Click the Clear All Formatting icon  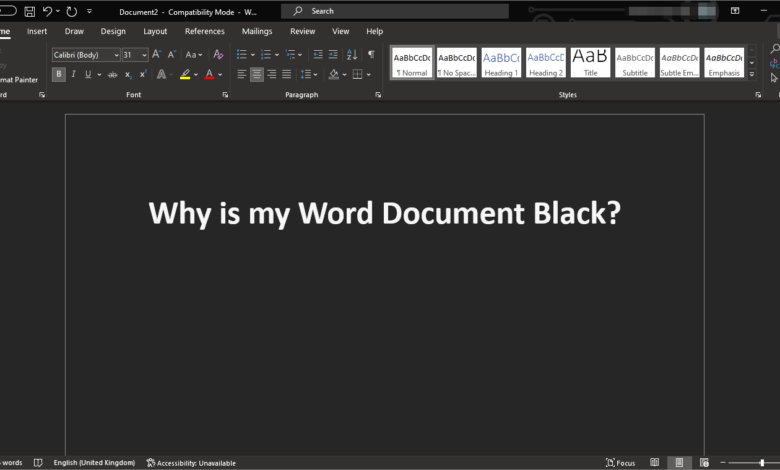pos(218,55)
